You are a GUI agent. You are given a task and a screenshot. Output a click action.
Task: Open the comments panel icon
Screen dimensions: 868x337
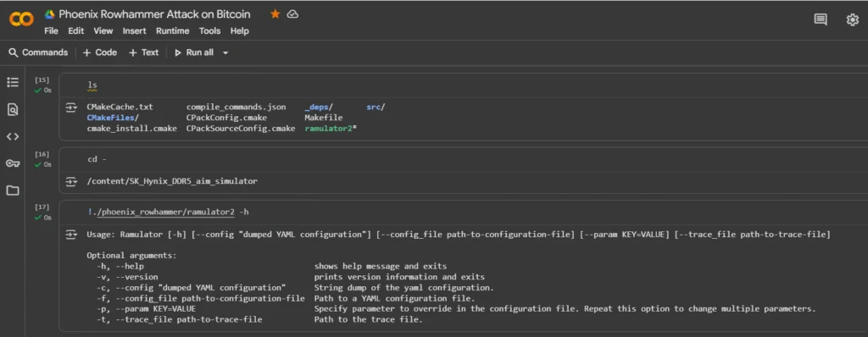821,20
